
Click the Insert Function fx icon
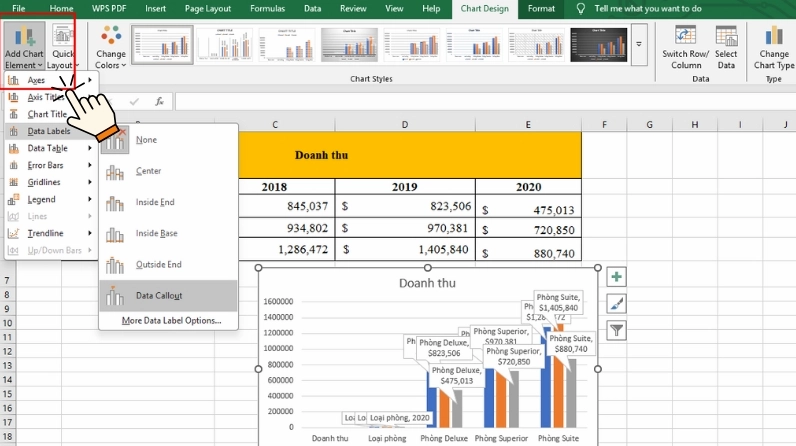coord(159,101)
